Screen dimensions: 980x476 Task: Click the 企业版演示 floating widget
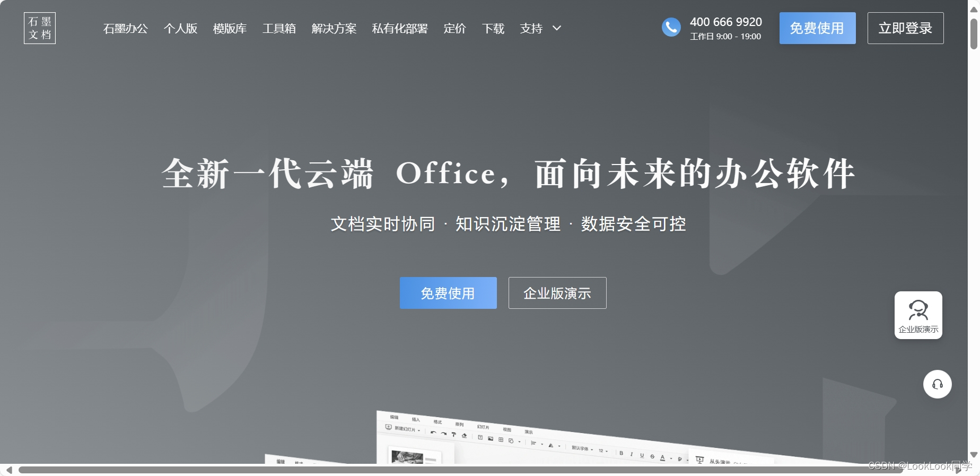click(918, 315)
